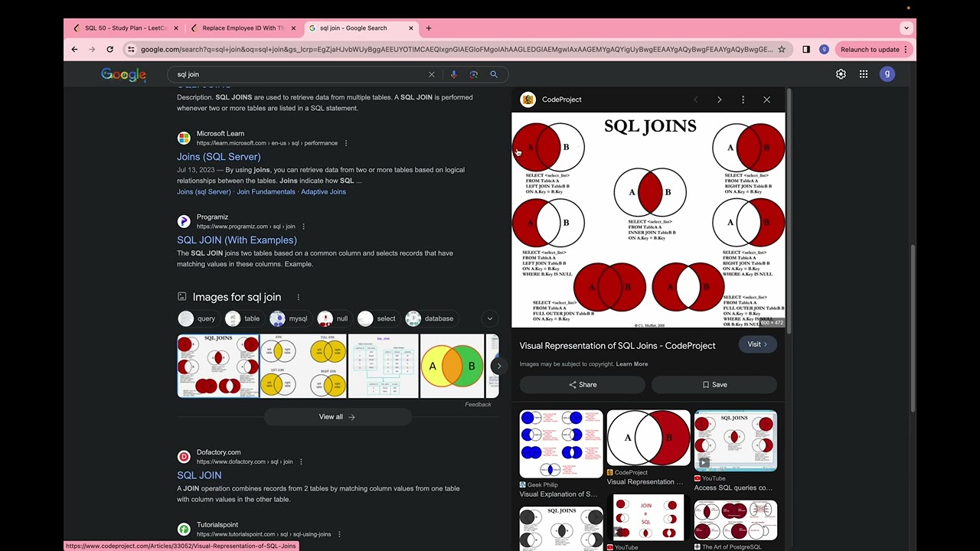Open Join Fundamentals sublink
Viewport: 980px width, 551px height.
coord(266,192)
